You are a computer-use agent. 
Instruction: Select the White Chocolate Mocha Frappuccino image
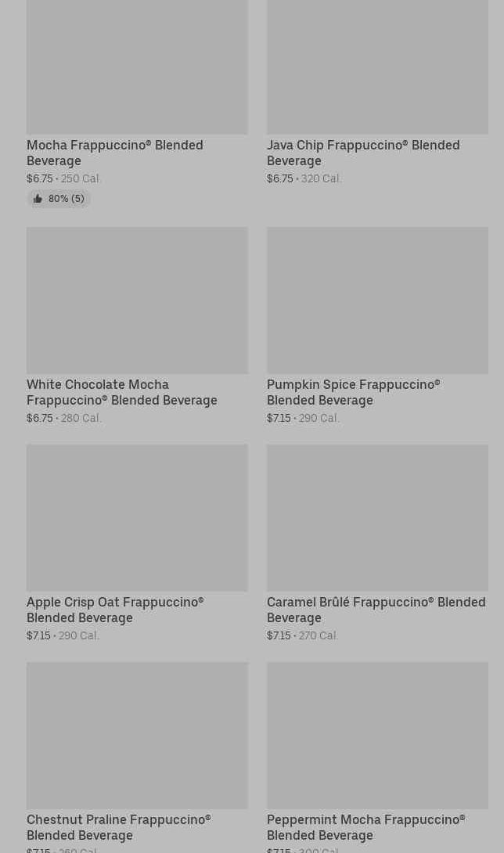pyautogui.click(x=137, y=300)
